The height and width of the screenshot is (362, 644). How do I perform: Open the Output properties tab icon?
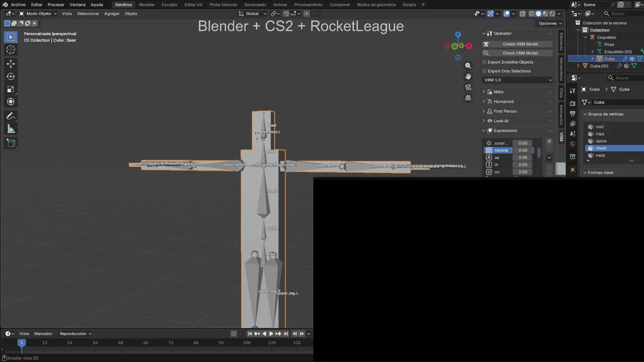click(x=573, y=114)
